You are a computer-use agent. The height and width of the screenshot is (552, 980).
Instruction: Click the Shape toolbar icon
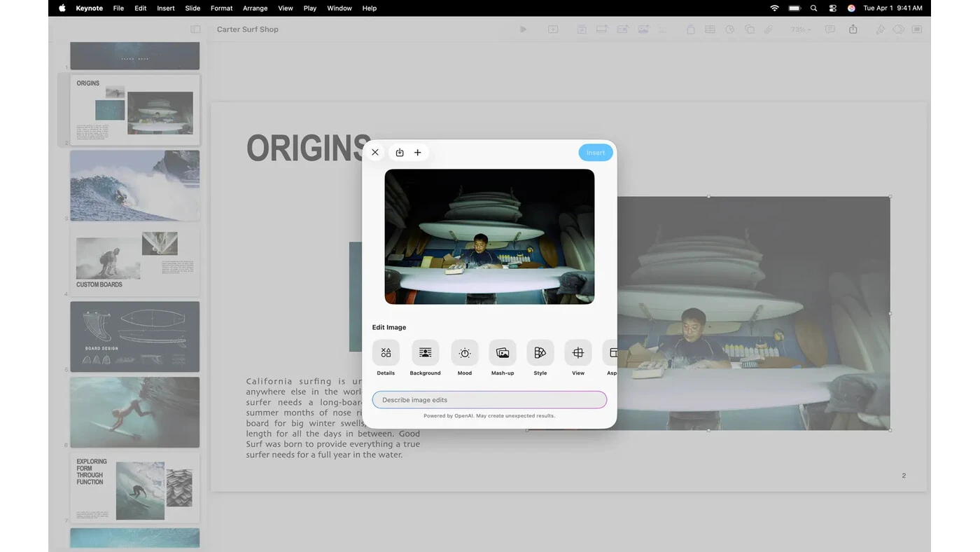point(750,29)
